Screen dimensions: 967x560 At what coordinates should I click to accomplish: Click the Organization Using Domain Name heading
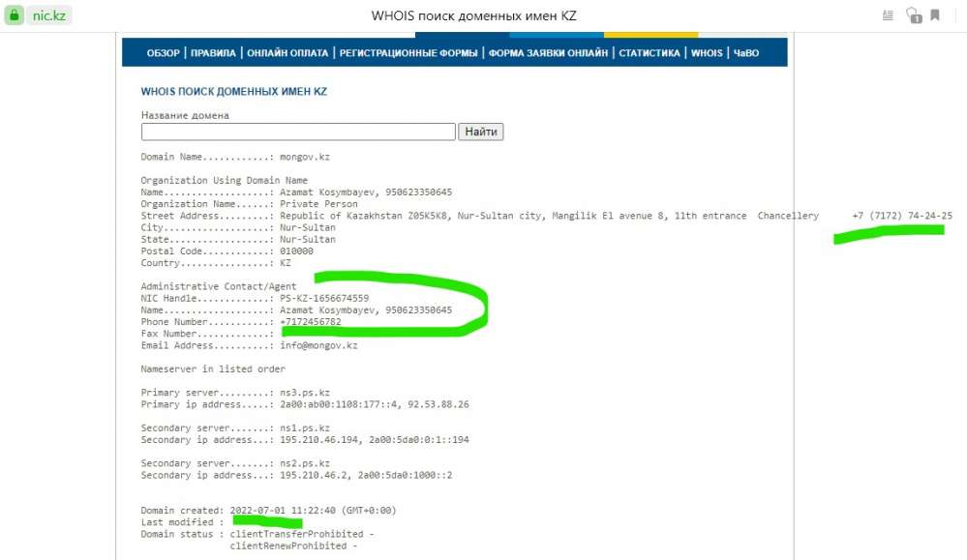point(224,180)
